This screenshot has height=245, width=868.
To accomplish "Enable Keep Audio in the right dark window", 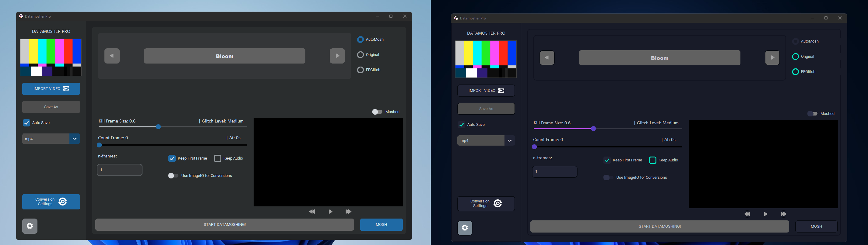I will click(x=653, y=160).
